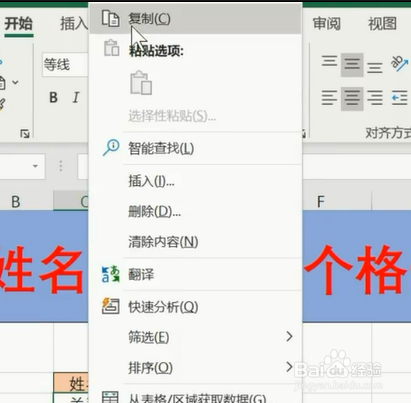
Task: Choose Copy (复制) from the context menu
Action: click(196, 19)
